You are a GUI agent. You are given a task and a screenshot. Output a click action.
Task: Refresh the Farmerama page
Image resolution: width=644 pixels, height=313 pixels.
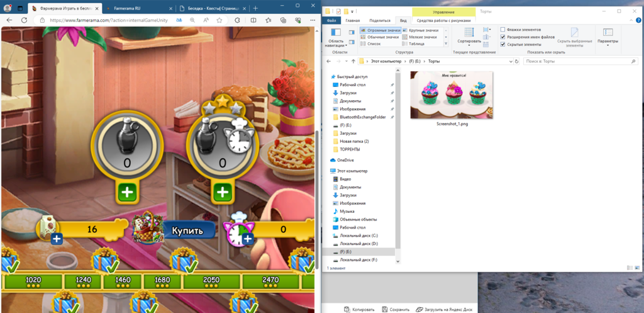coord(25,20)
